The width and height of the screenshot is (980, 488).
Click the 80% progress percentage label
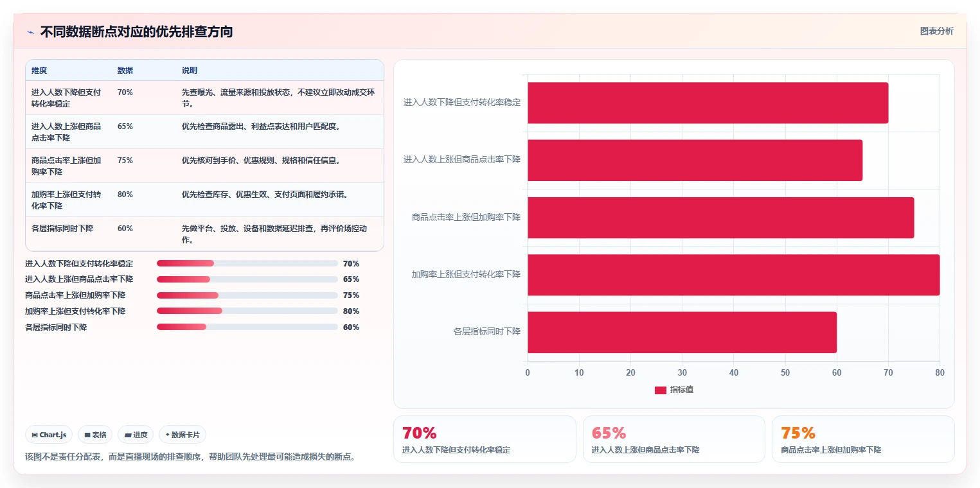351,311
